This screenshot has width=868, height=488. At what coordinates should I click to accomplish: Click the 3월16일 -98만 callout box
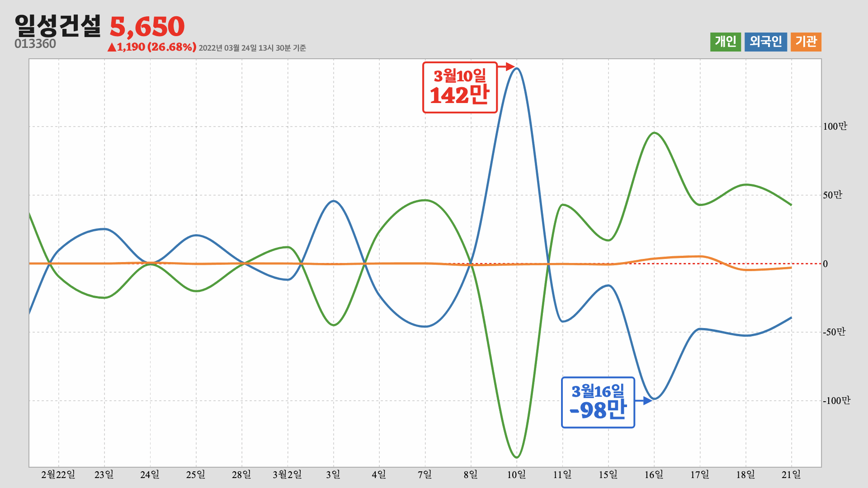(x=598, y=403)
